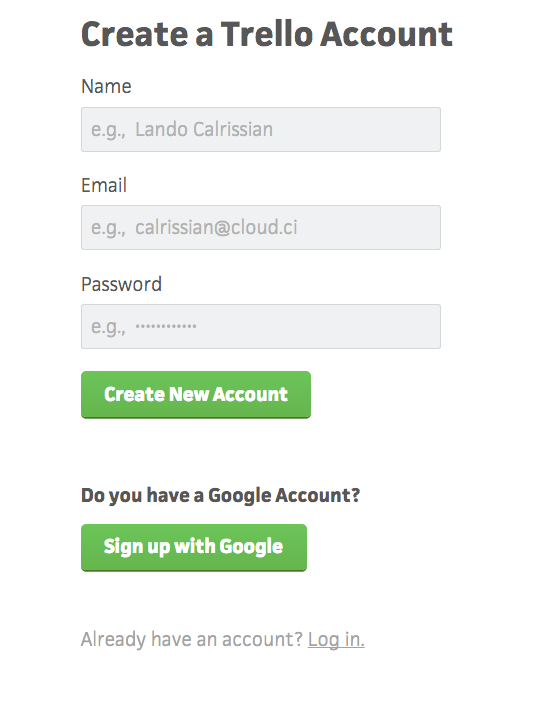Click the Create a Trello Account heading
Image resolution: width=545 pixels, height=701 pixels.
266,34
